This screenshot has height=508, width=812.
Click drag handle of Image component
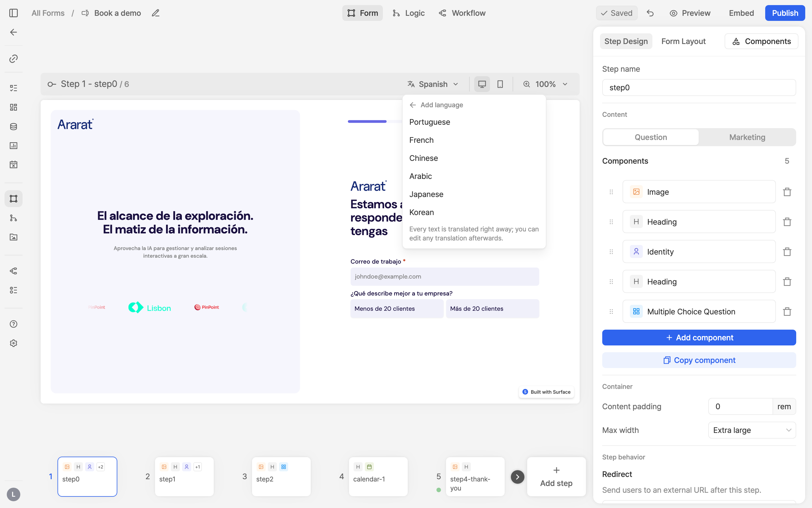[x=611, y=192]
